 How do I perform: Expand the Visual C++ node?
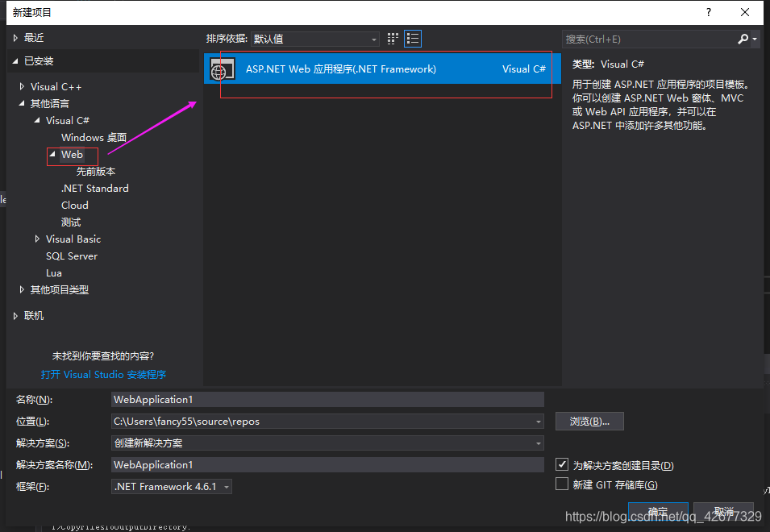22,86
